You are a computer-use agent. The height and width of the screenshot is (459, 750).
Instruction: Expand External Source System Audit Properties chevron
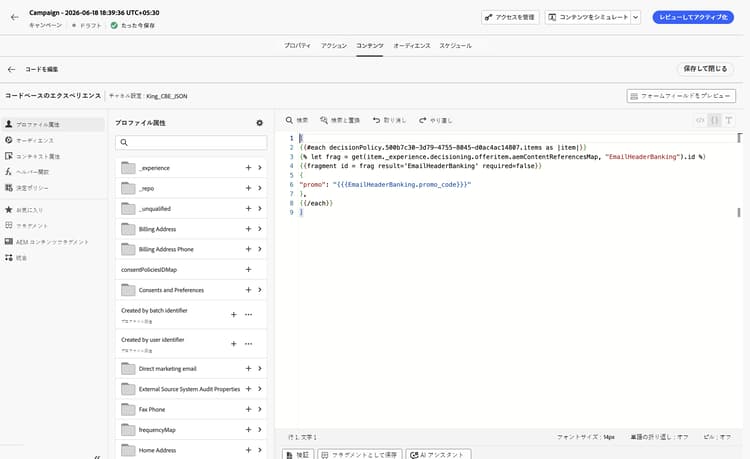[x=260, y=389]
